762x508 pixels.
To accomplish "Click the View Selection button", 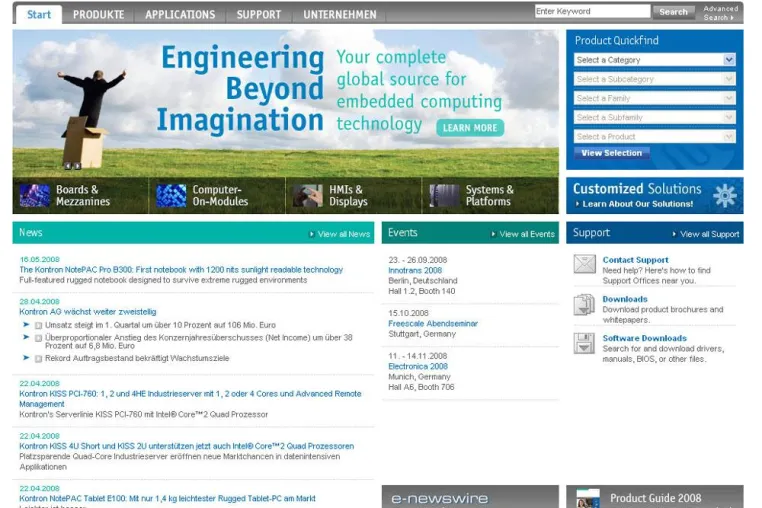I will [x=612, y=153].
